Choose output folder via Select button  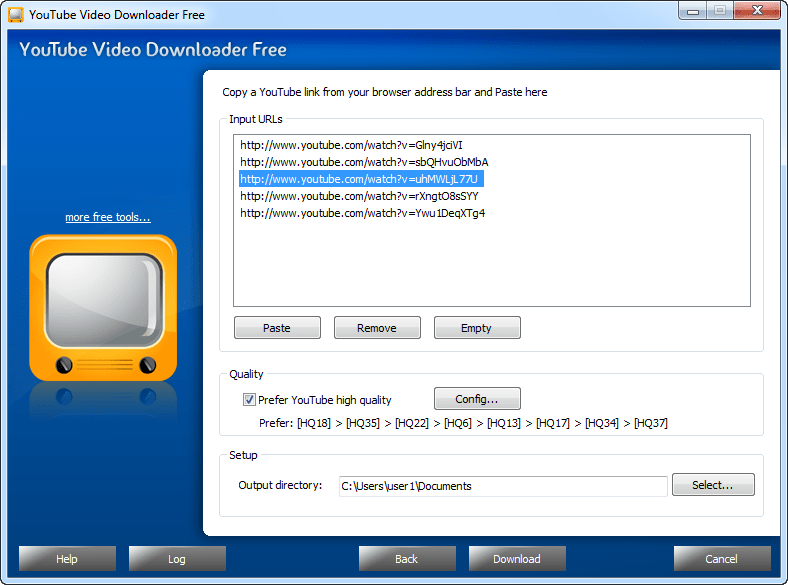pos(713,484)
